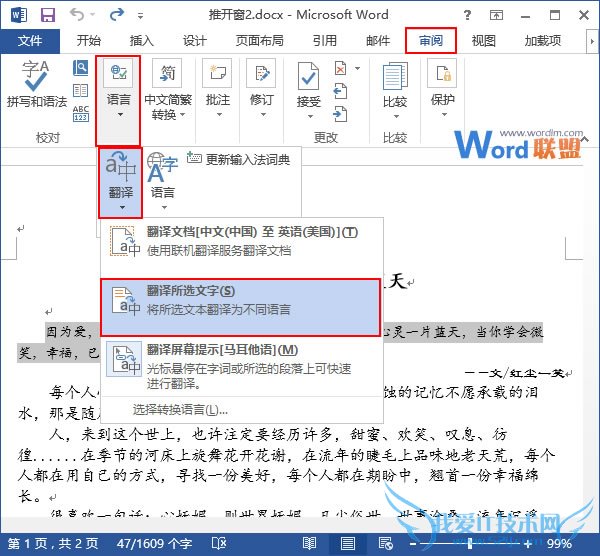600x556 pixels.
Task: Open the 语言 language settings dropdown
Action: point(163,182)
